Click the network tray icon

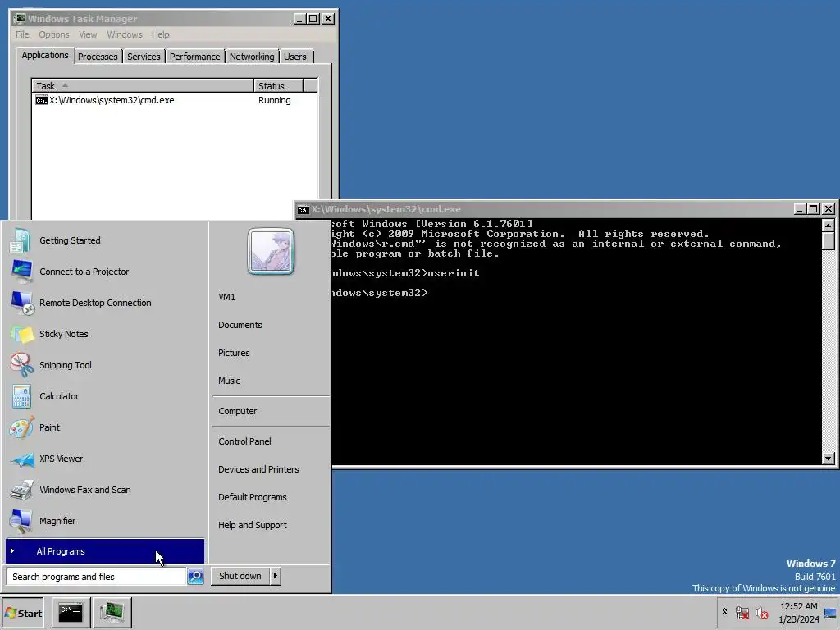tap(742, 612)
